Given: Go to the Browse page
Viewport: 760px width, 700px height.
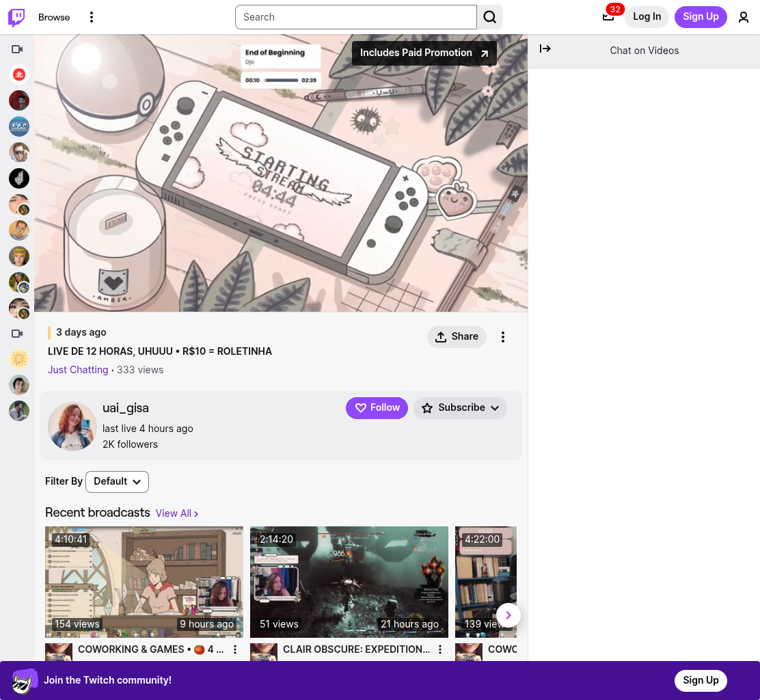Looking at the screenshot, I should coord(54,17).
